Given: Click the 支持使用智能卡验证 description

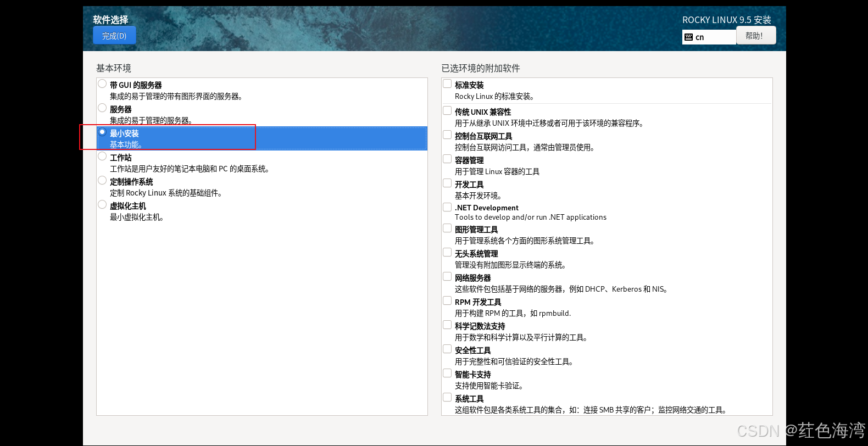Looking at the screenshot, I should click(x=489, y=386).
